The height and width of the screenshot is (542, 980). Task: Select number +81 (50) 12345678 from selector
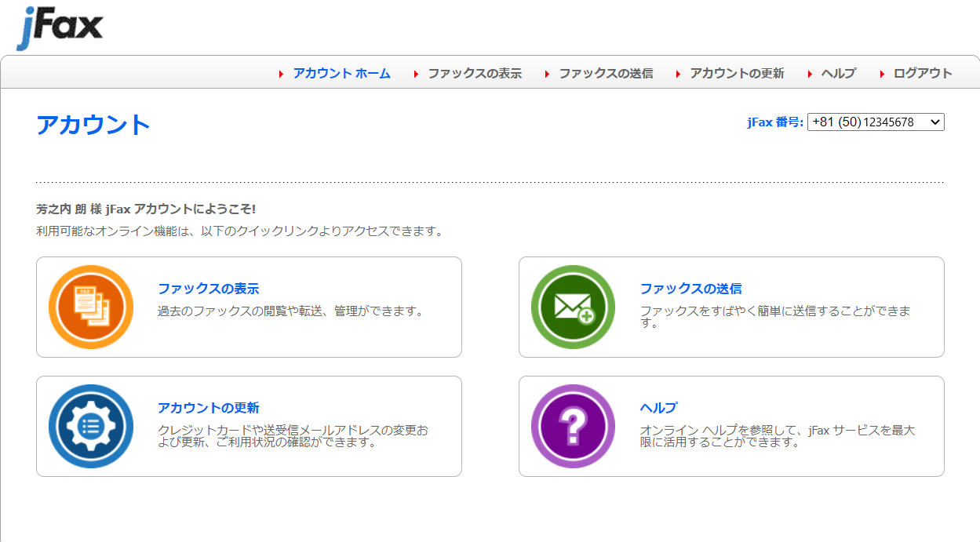coord(871,122)
